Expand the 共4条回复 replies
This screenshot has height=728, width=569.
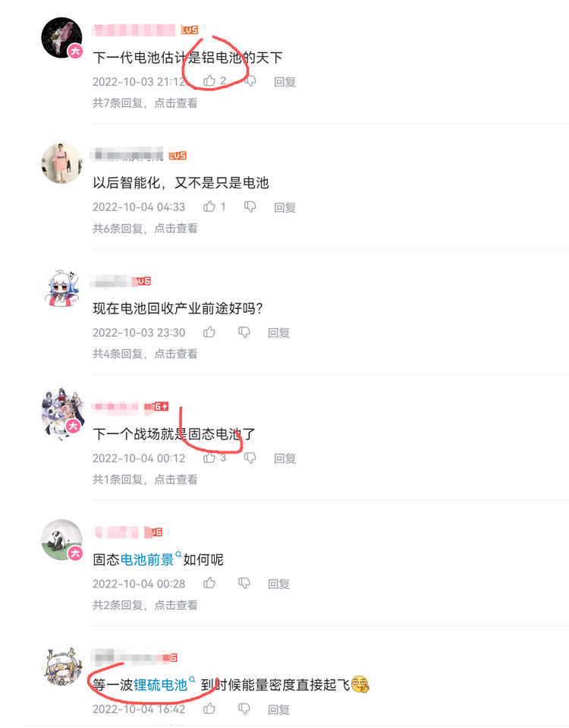point(145,353)
